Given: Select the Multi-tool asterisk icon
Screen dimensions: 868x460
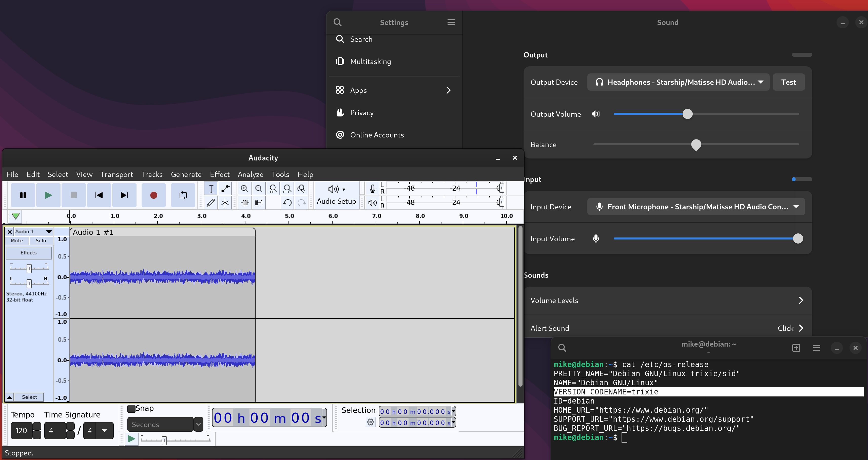Looking at the screenshot, I should click(225, 203).
